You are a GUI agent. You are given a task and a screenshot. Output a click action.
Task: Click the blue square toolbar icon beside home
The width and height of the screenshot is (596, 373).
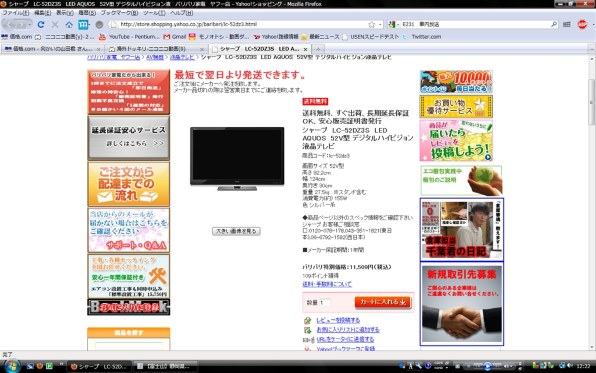[83, 25]
